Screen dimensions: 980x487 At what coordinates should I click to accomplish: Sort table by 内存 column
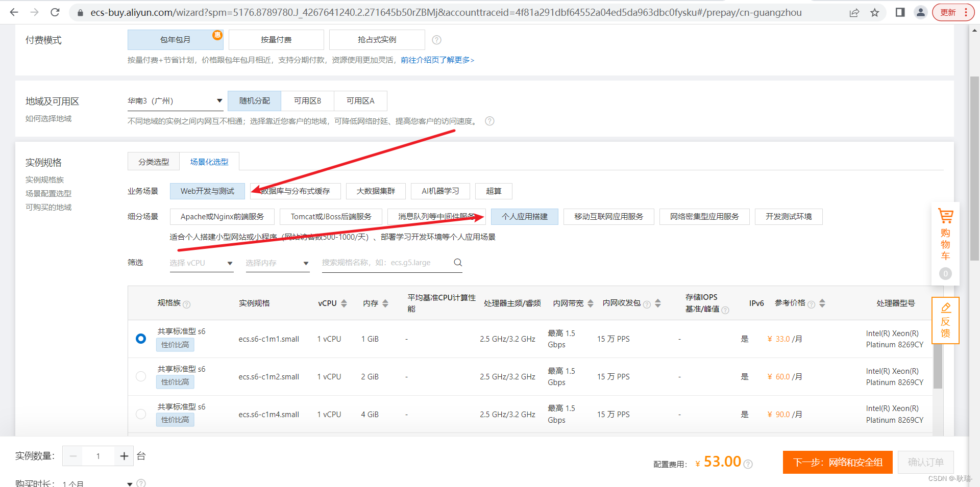coord(385,303)
